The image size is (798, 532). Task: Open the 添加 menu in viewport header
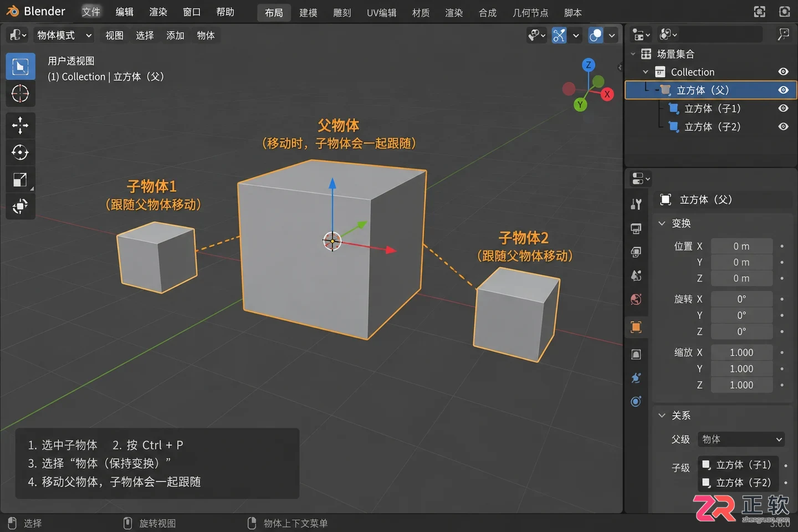pyautogui.click(x=175, y=35)
